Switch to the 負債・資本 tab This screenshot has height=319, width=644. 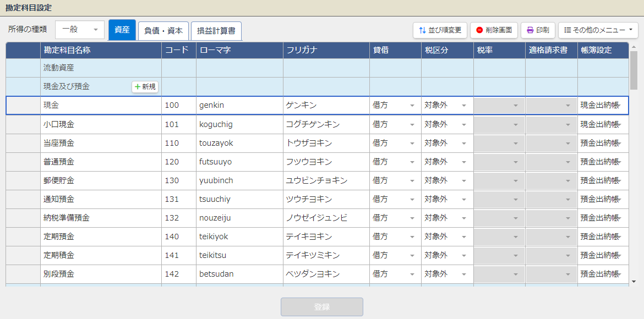click(x=163, y=31)
